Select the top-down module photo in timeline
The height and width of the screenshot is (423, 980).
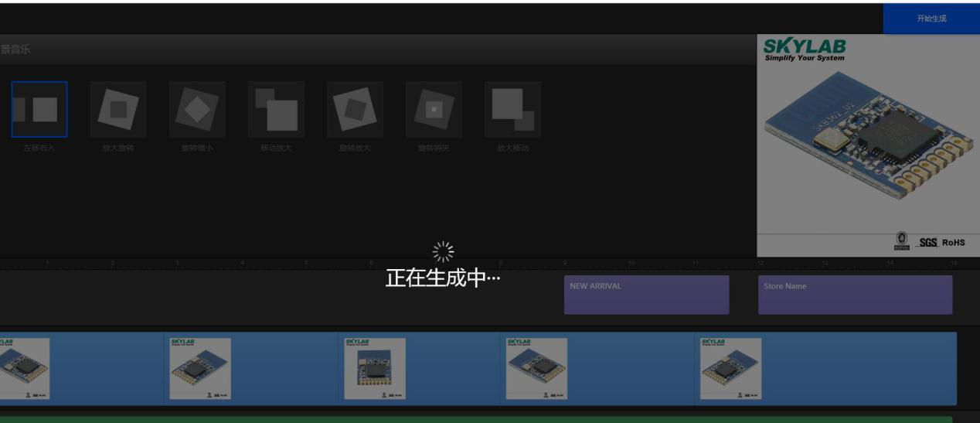click(374, 368)
